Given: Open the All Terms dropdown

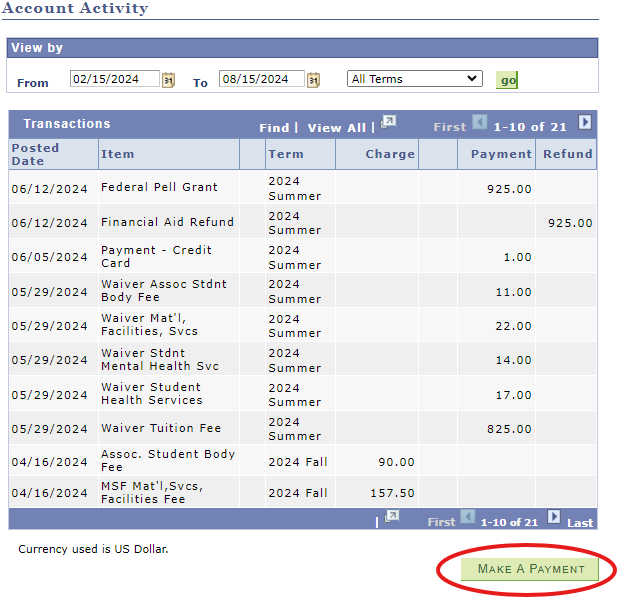Looking at the screenshot, I should point(415,79).
